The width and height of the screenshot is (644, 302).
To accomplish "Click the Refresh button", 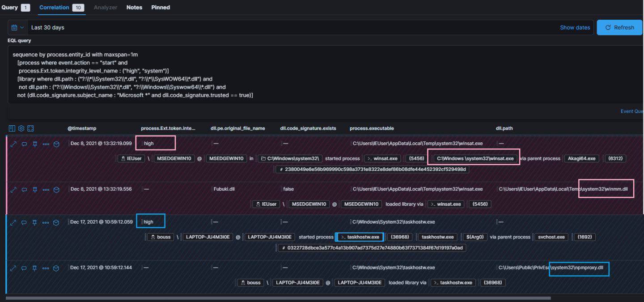I will click(x=619, y=27).
